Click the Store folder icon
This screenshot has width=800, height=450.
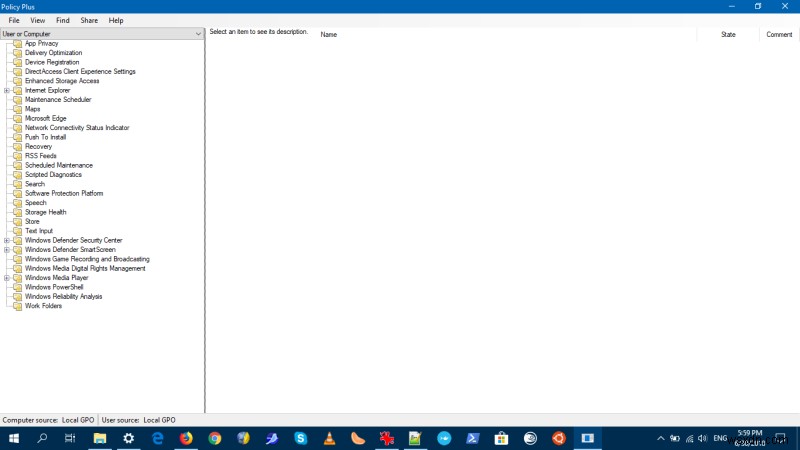pyautogui.click(x=17, y=221)
